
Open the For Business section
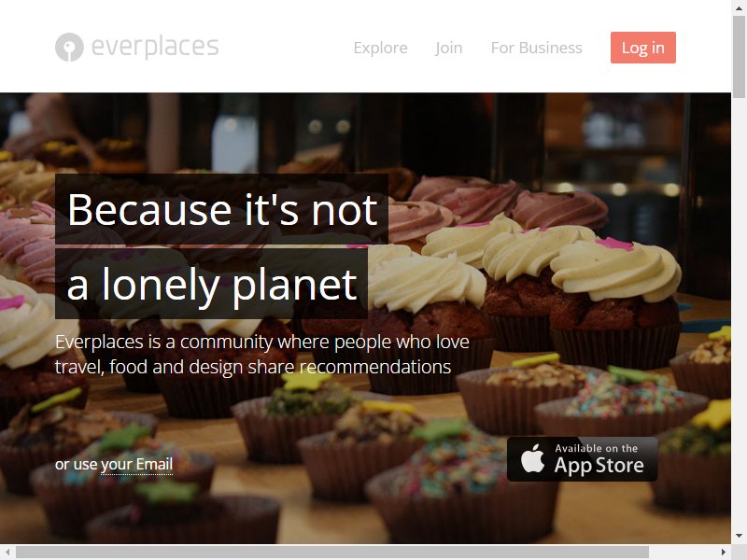click(536, 48)
